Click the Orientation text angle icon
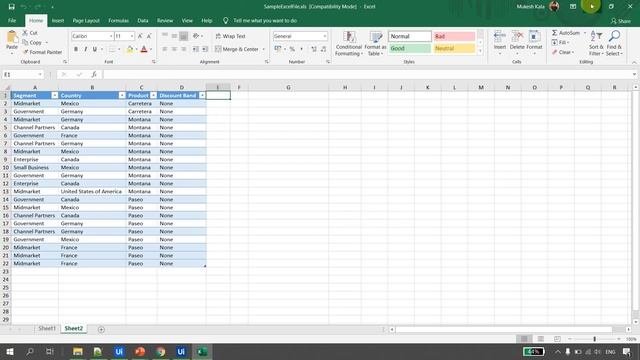 tap(196, 36)
